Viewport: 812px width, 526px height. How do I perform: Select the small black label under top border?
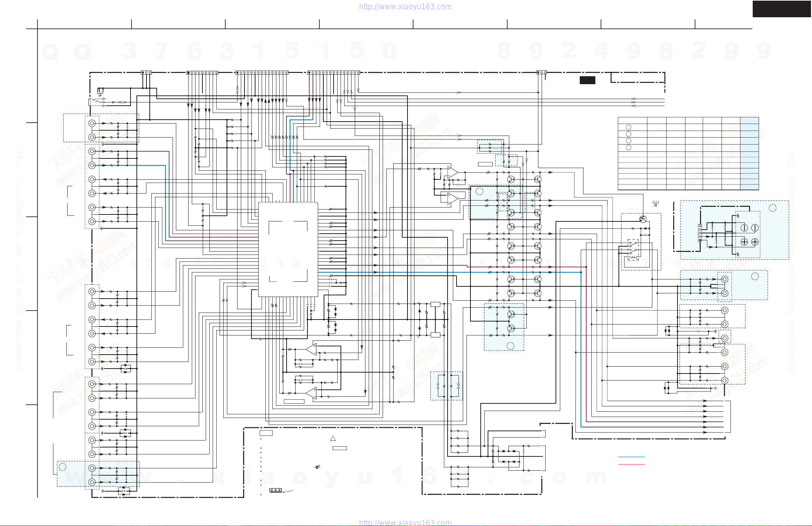587,80
